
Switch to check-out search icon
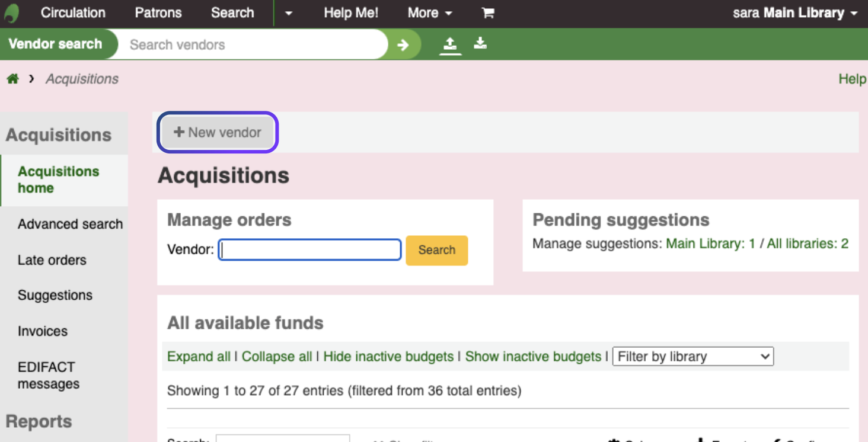click(451, 44)
